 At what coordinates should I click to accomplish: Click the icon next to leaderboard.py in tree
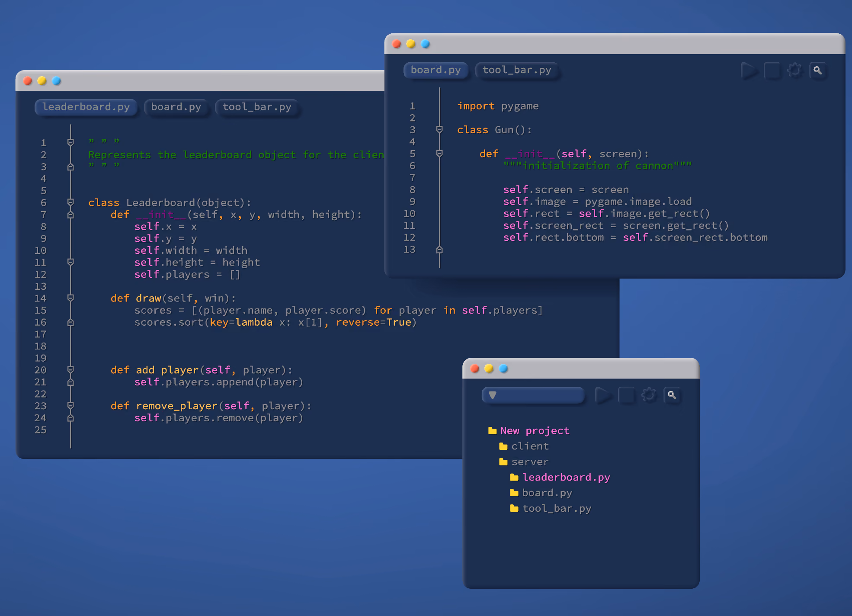pos(514,477)
